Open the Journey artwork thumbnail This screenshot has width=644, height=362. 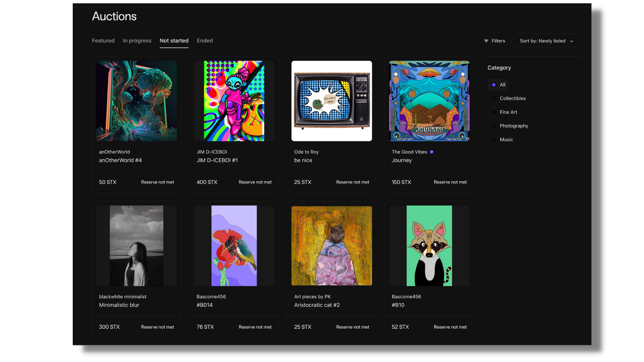(429, 101)
